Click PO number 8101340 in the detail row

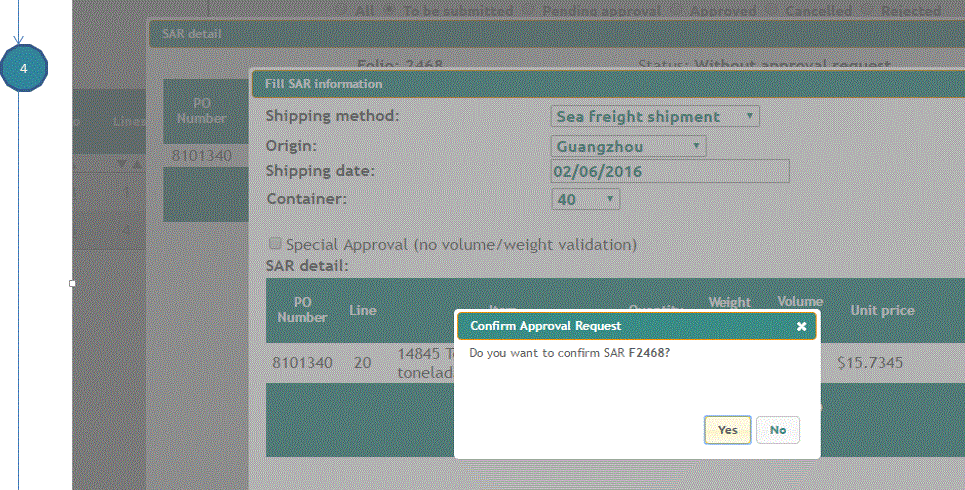[302, 363]
